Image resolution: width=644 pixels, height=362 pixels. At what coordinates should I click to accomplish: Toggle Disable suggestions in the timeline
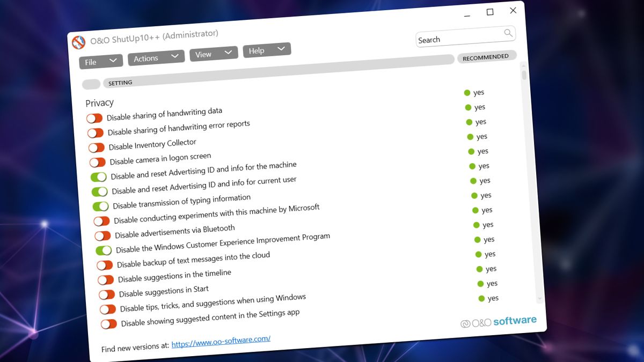(106, 280)
